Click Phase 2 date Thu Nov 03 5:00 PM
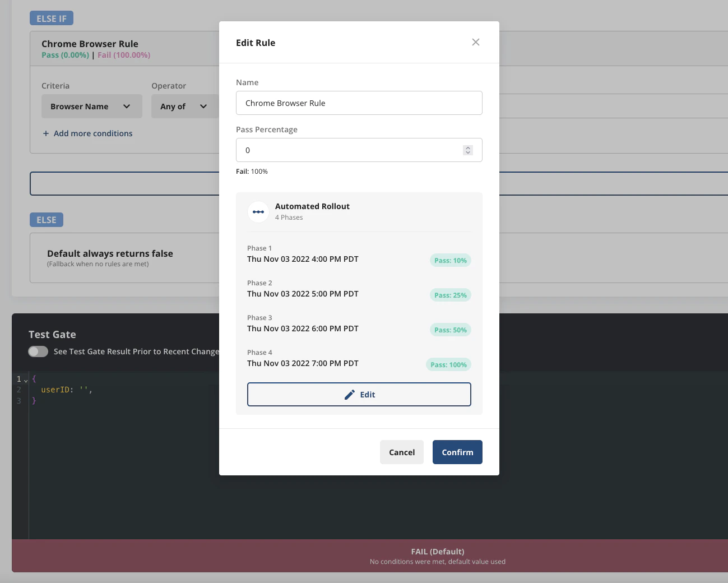This screenshot has height=583, width=728. [303, 294]
